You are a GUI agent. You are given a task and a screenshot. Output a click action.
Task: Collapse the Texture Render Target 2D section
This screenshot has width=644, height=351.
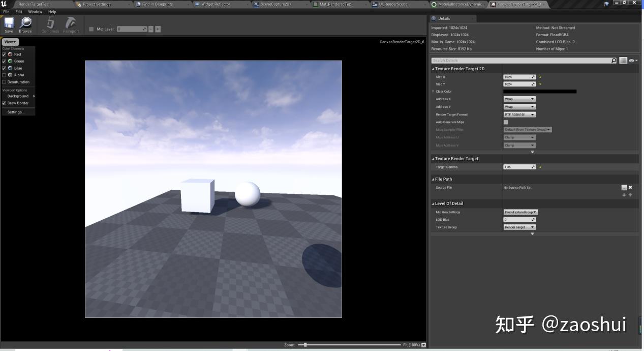click(434, 69)
